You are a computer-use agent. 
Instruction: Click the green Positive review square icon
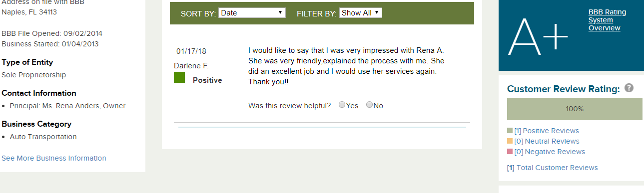pyautogui.click(x=179, y=77)
